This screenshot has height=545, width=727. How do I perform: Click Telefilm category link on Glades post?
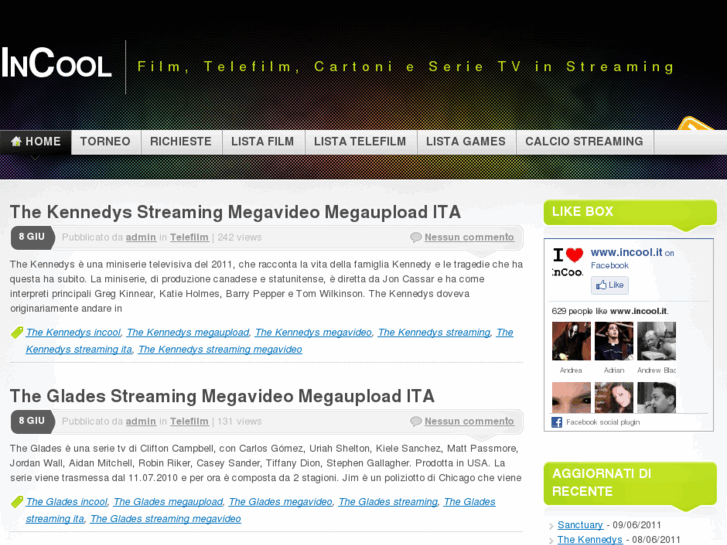(189, 421)
